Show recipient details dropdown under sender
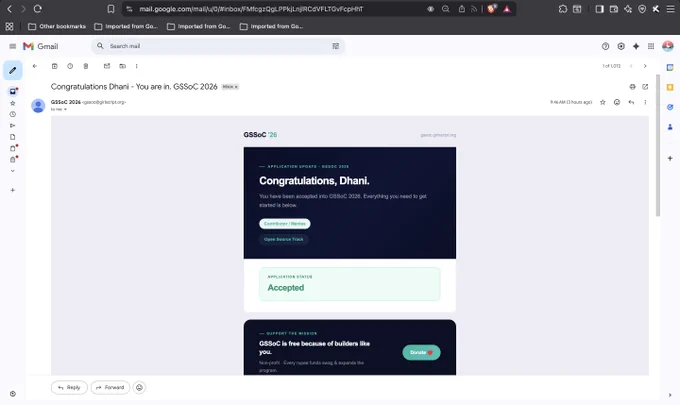Image resolution: width=680 pixels, height=405 pixels. tap(65, 110)
